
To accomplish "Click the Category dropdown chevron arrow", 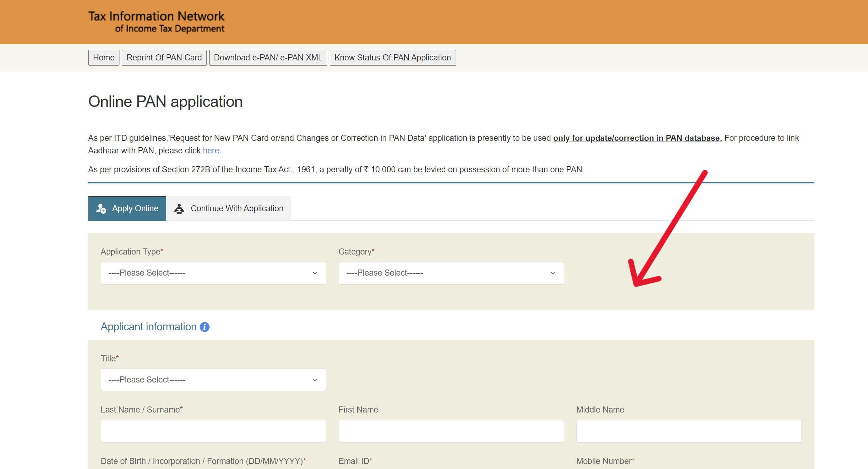I will coord(553,273).
